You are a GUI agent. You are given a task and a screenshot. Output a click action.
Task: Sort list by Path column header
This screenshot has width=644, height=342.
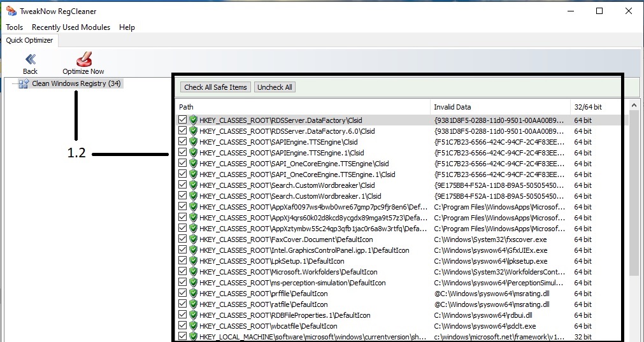[303, 107]
